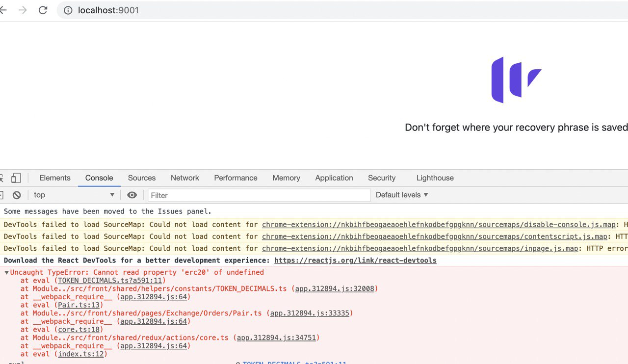Open TOKEN_DECIMALS.ts?a591:11 source link
The image size is (628, 364).
pos(110,281)
